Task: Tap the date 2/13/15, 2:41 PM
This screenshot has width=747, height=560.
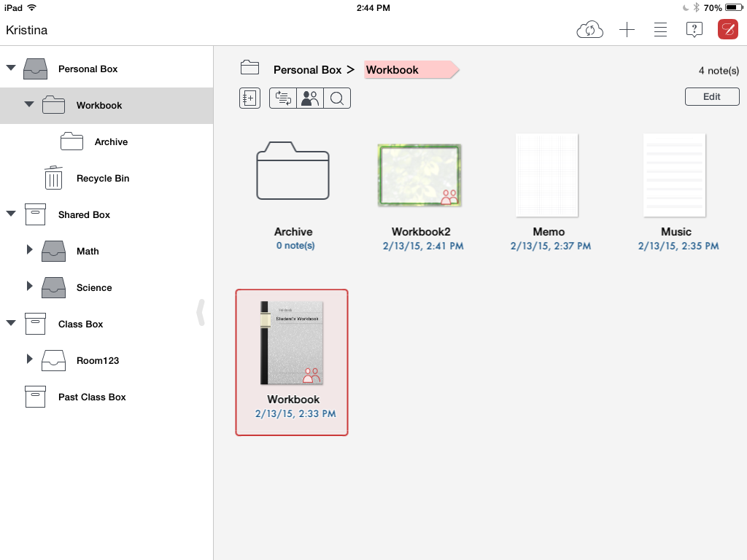Action: (423, 246)
